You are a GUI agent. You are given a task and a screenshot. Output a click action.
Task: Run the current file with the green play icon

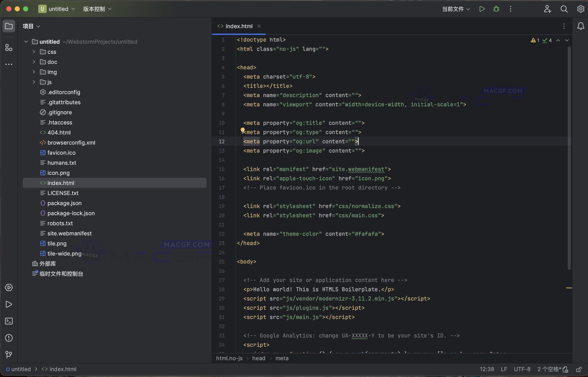[x=481, y=9]
